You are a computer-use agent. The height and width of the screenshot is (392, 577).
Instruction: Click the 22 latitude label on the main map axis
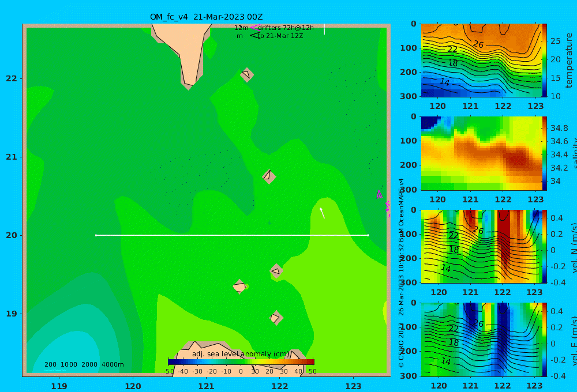(12, 78)
